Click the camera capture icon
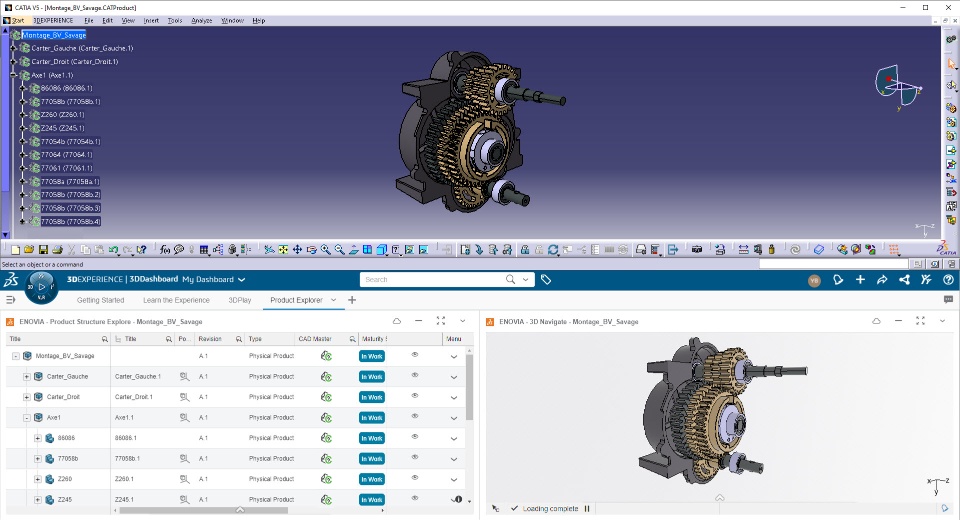 click(697, 250)
